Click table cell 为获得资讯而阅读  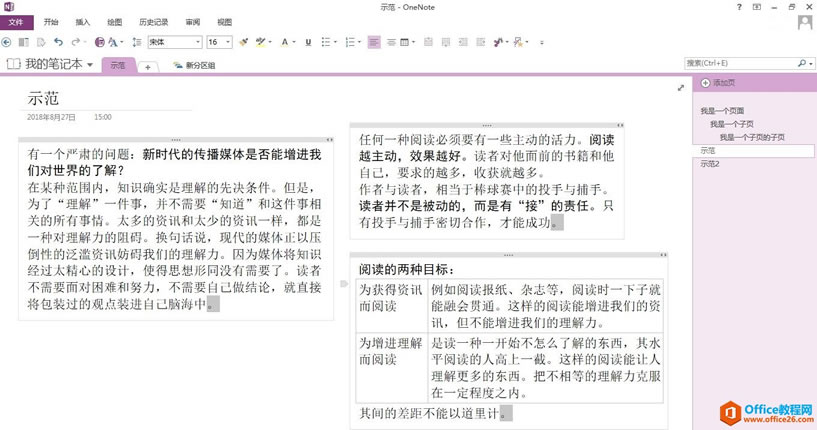(x=391, y=305)
